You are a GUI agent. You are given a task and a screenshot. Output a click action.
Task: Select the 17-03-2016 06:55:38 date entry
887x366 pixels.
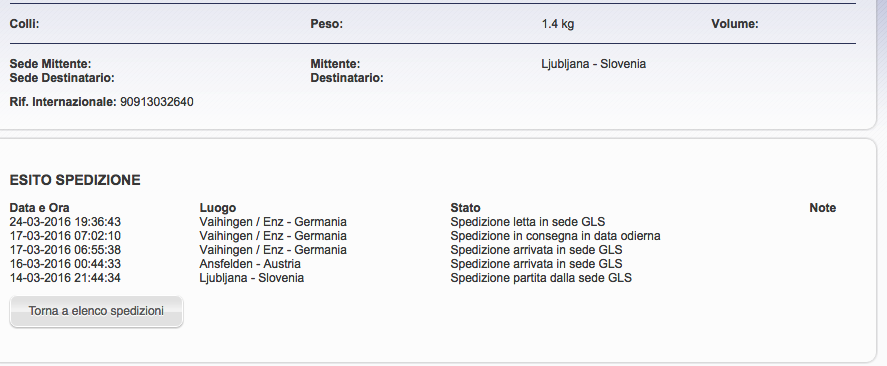click(x=65, y=250)
